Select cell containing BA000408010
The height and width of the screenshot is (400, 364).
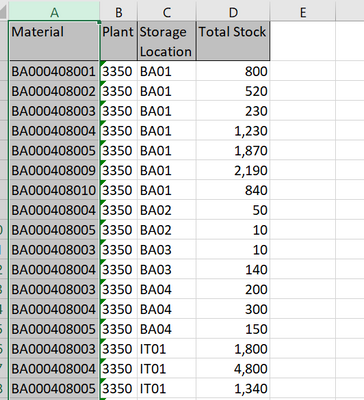pos(54,190)
